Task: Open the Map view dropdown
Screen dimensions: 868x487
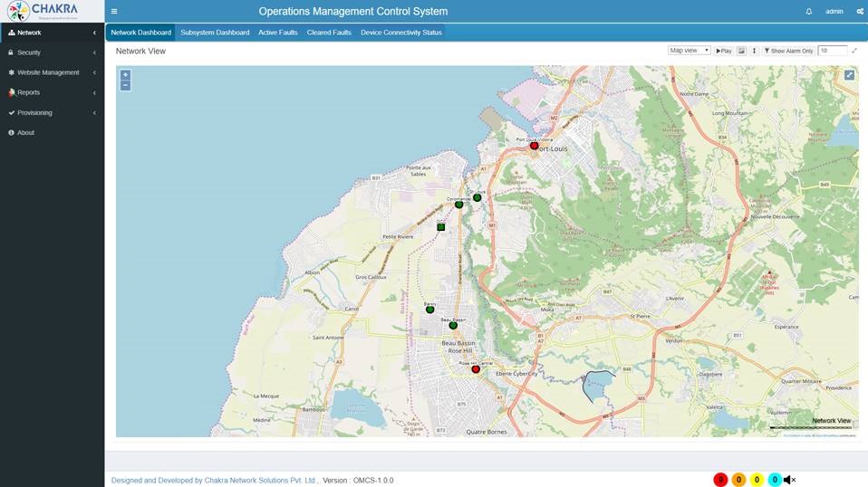Action: (x=690, y=51)
